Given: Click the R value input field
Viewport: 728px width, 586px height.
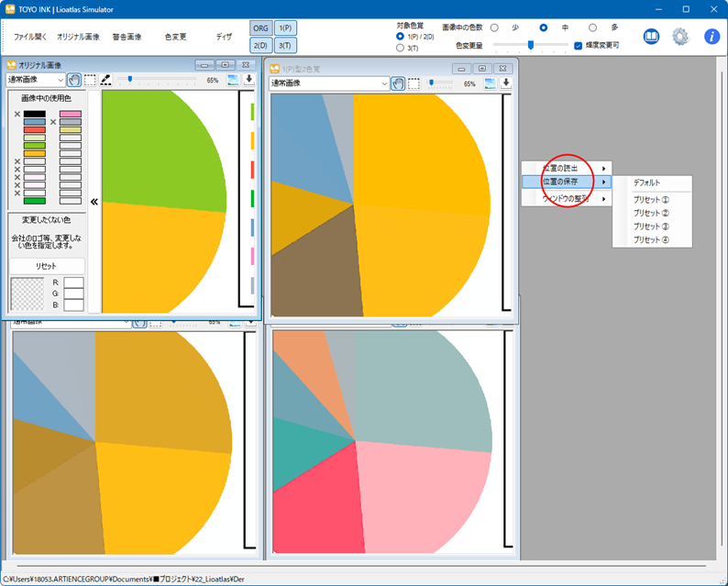Looking at the screenshot, I should coord(73,282).
